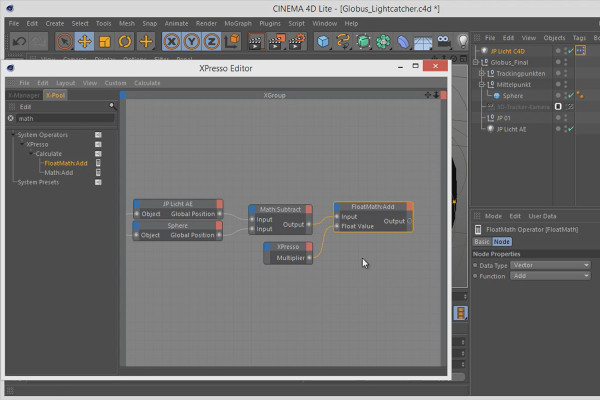Open the spline tools icon
The image size is (600, 400).
(x=343, y=41)
